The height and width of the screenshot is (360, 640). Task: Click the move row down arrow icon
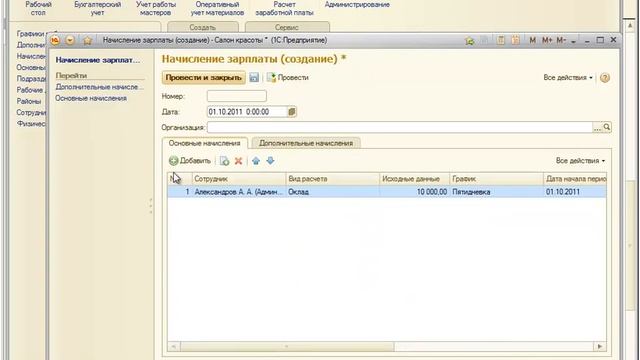coord(270,161)
